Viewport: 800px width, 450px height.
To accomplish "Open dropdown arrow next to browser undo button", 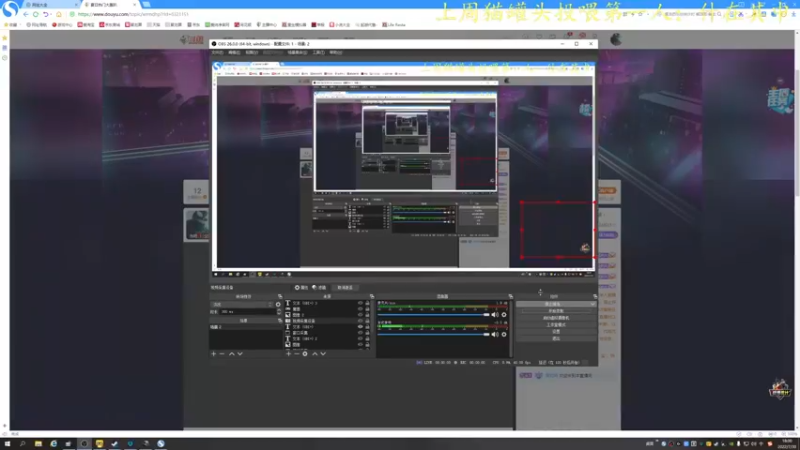I will tap(51, 14).
